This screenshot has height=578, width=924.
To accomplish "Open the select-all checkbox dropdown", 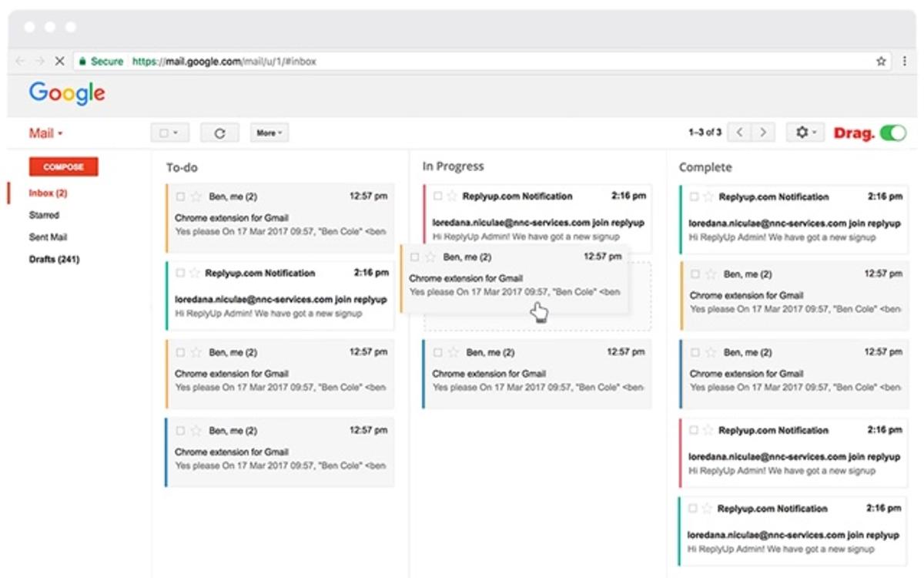I will tap(169, 133).
